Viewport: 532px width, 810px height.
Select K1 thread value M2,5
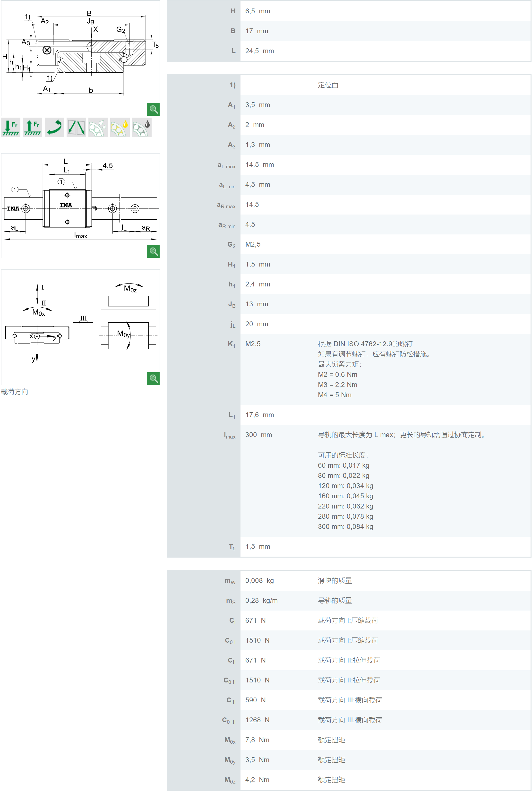pos(253,344)
